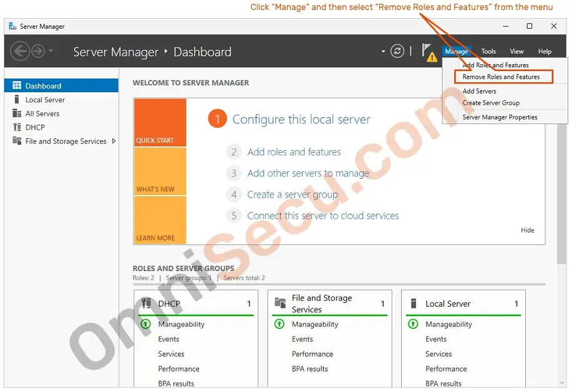Open the LEARN MORE tile
Screen dimensions: 572x392
tap(160, 220)
